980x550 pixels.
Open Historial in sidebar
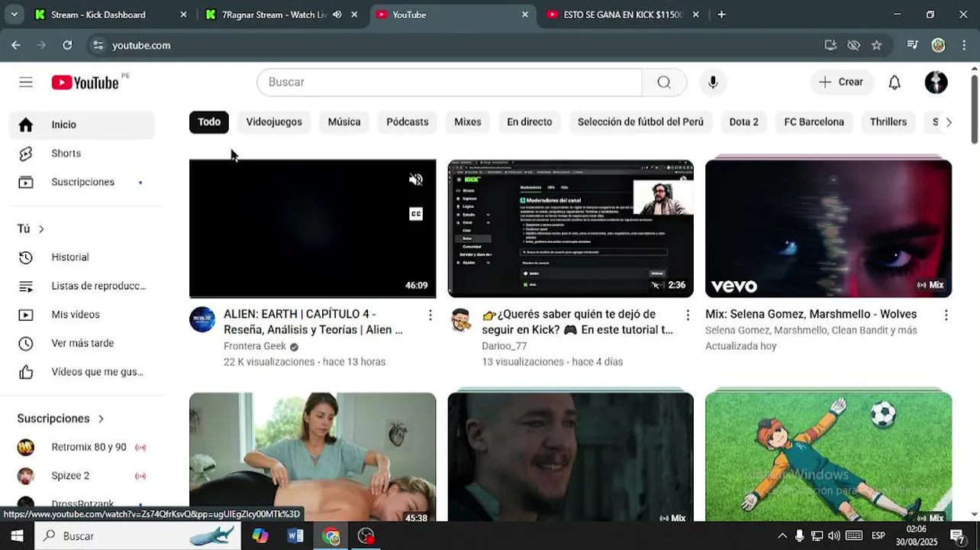pyautogui.click(x=82, y=257)
